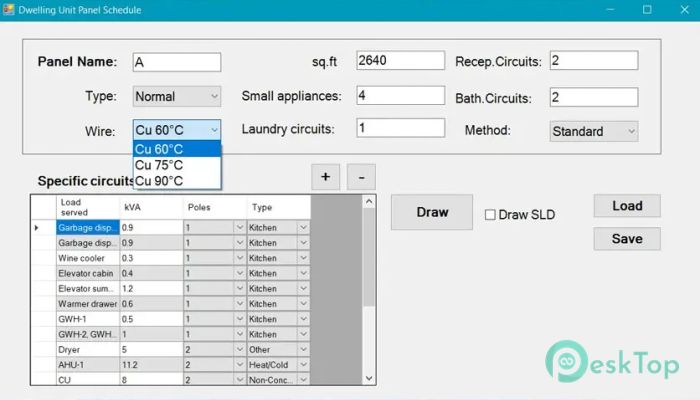Click the table scrollbar up arrow

(x=369, y=202)
